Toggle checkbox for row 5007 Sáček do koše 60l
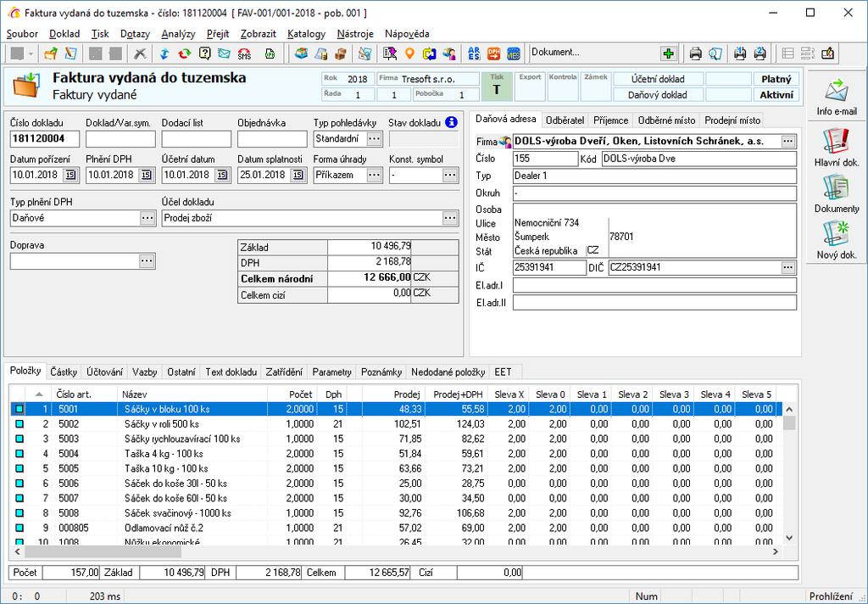Image resolution: width=868 pixels, height=604 pixels. [x=19, y=498]
